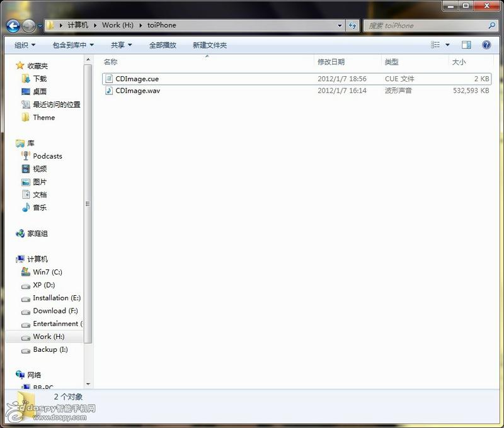Viewport: 504px width, 428px height.
Task: Click the greyed Forward arrow button
Action: (x=28, y=26)
